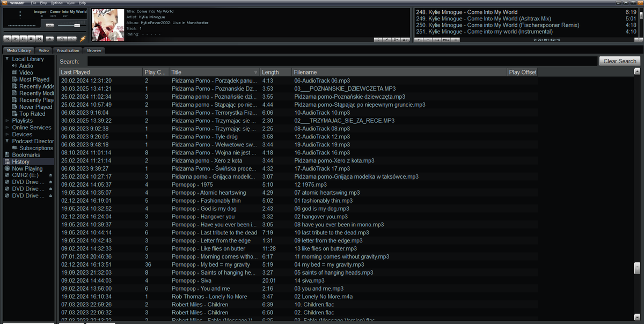Open the MISC options in playlist editor

point(446,40)
